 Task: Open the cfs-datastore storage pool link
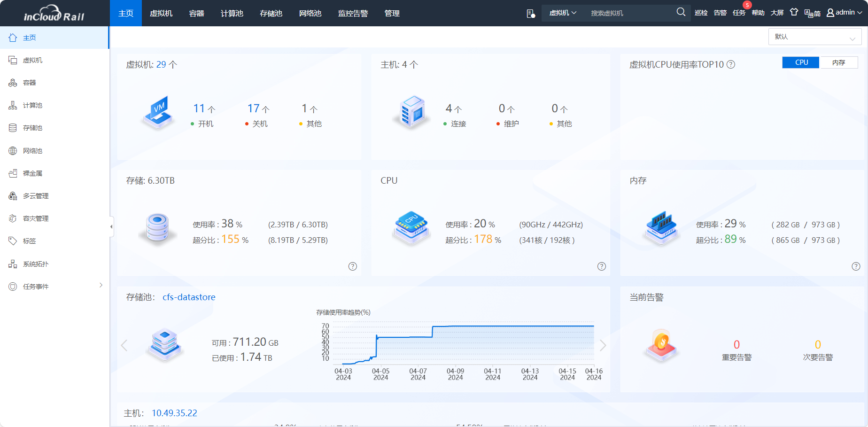(189, 297)
